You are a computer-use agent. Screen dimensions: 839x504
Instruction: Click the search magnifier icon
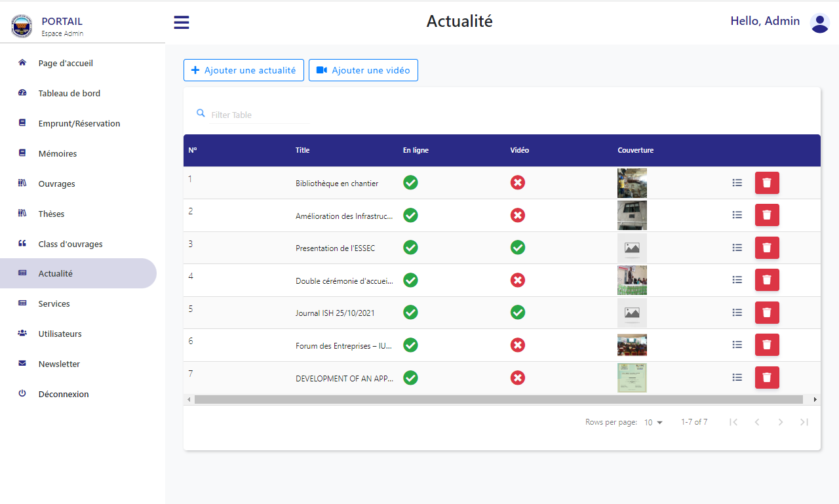click(x=201, y=113)
